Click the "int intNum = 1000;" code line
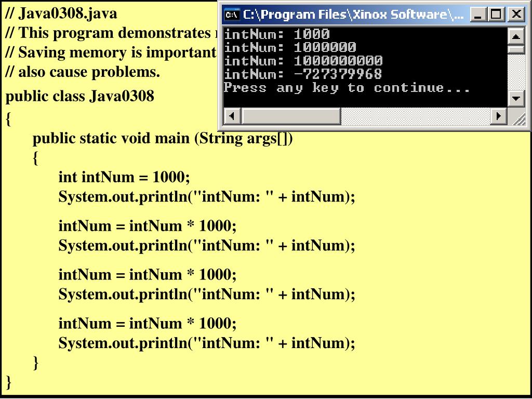The height and width of the screenshot is (399, 532). click(x=124, y=177)
